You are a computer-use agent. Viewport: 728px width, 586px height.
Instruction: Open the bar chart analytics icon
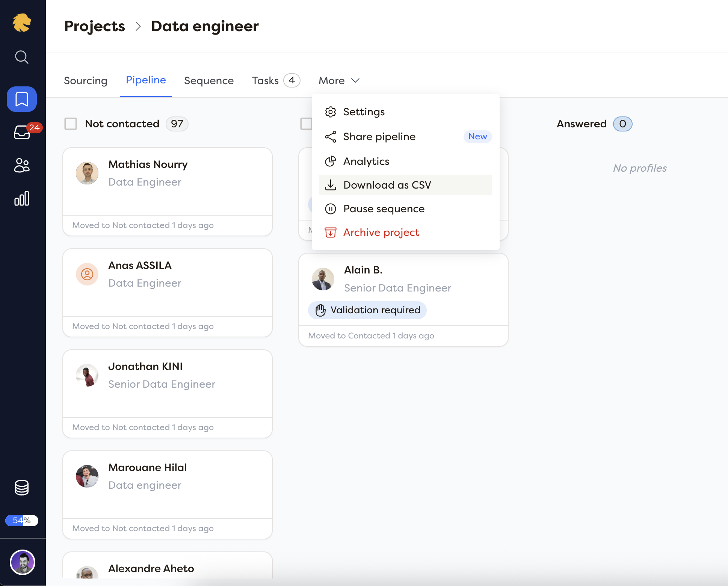pyautogui.click(x=22, y=198)
